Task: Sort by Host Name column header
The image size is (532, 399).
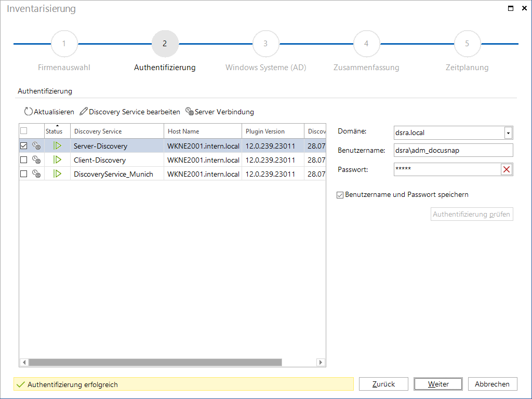Action: click(203, 131)
